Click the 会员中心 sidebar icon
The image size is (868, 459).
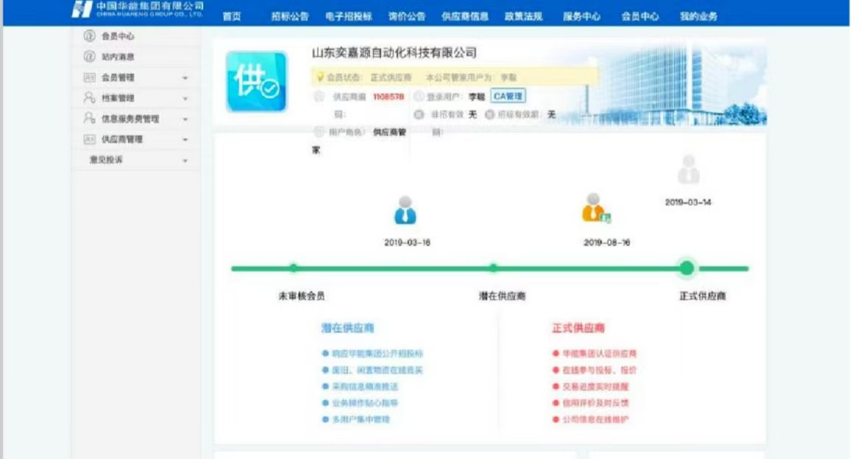(x=90, y=36)
